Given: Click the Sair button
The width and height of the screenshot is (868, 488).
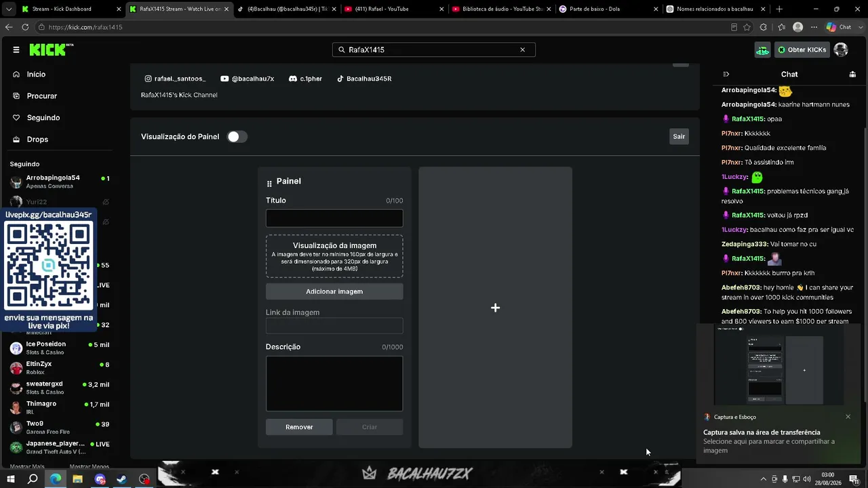Looking at the screenshot, I should tap(679, 137).
